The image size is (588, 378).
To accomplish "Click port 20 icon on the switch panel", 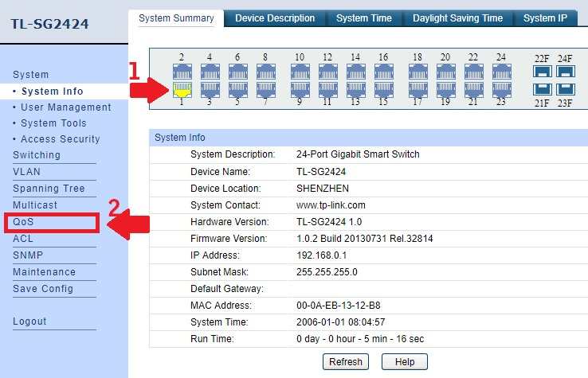I will point(446,72).
